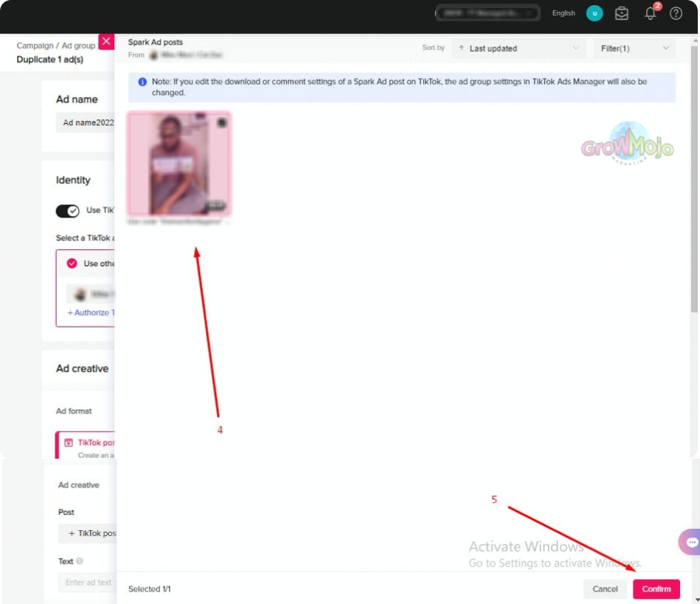
Task: Click the + TikTok post button
Action: pos(88,533)
